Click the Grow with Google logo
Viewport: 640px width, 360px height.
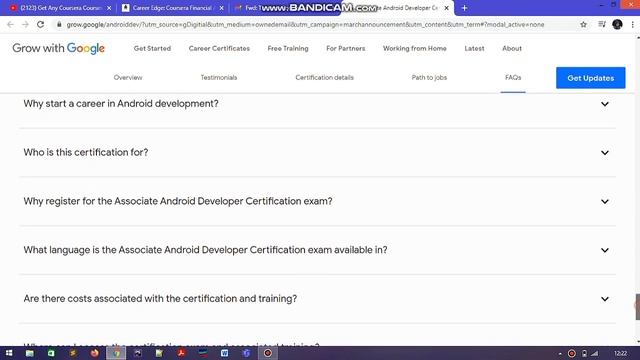click(x=58, y=48)
